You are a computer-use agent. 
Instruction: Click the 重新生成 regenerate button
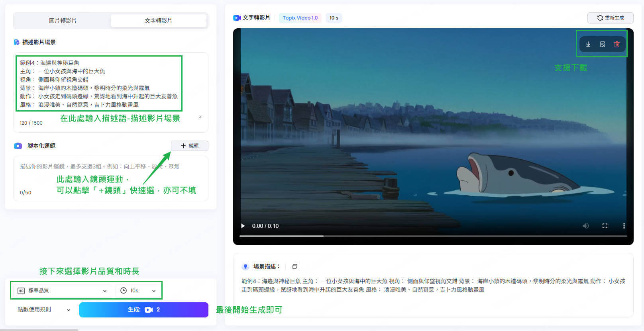click(610, 18)
